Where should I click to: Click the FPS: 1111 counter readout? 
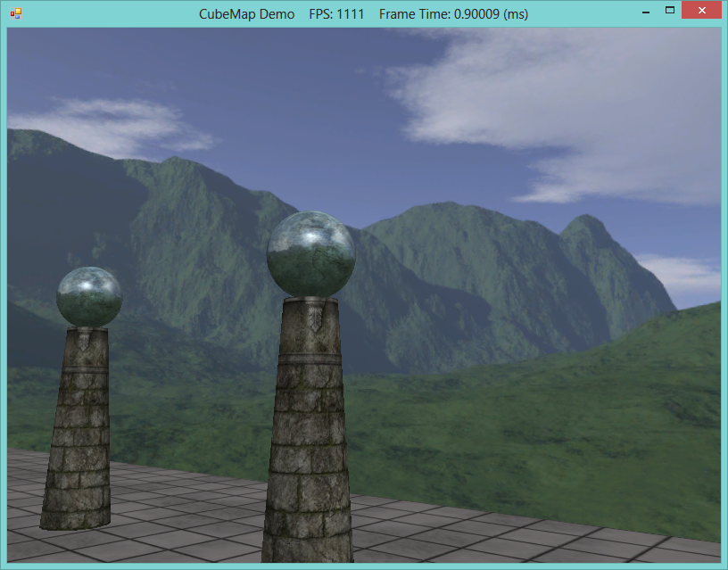[x=335, y=13]
